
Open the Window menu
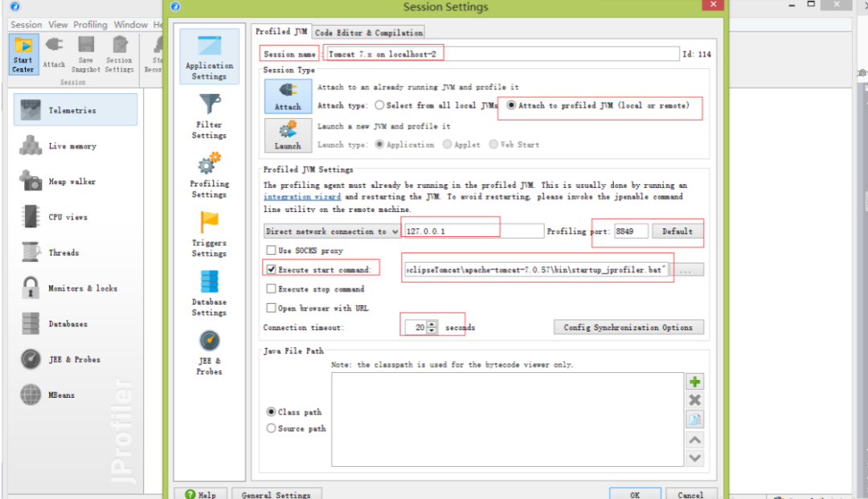[131, 24]
